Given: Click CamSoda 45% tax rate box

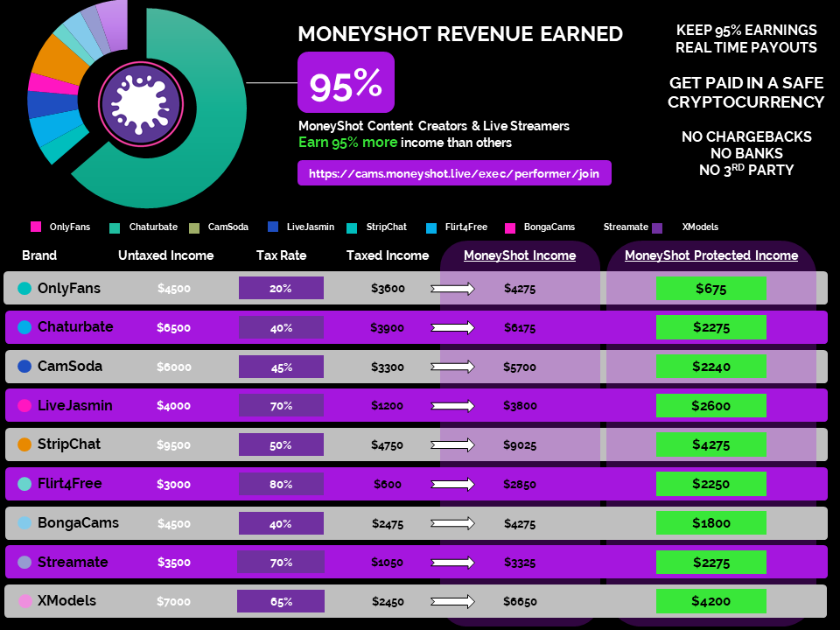Looking at the screenshot, I should tap(281, 367).
